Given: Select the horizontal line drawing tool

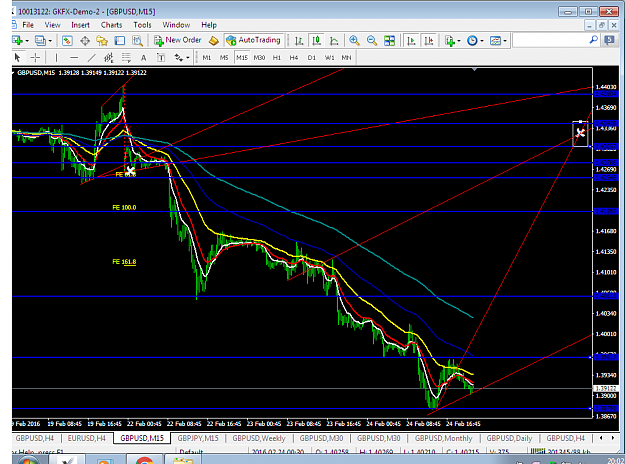Looking at the screenshot, I should tap(74, 58).
